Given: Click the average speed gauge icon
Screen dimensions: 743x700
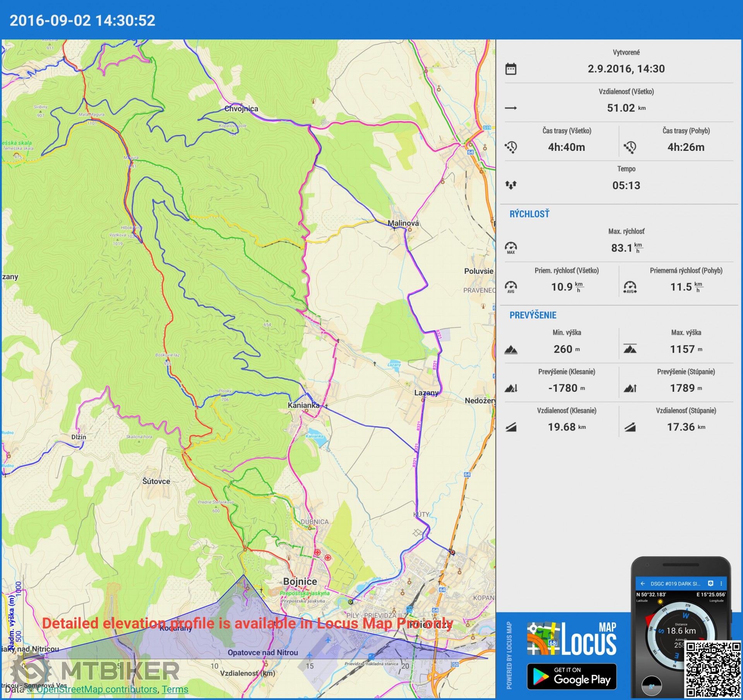Looking at the screenshot, I should 511,287.
